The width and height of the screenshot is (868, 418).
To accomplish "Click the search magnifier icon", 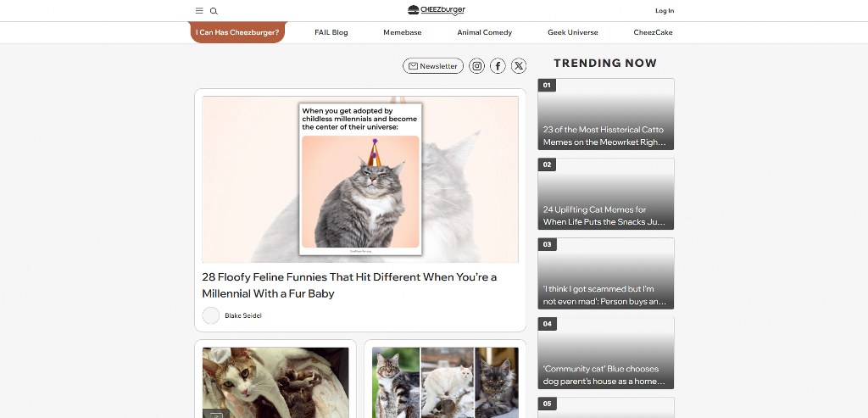I will click(x=214, y=10).
